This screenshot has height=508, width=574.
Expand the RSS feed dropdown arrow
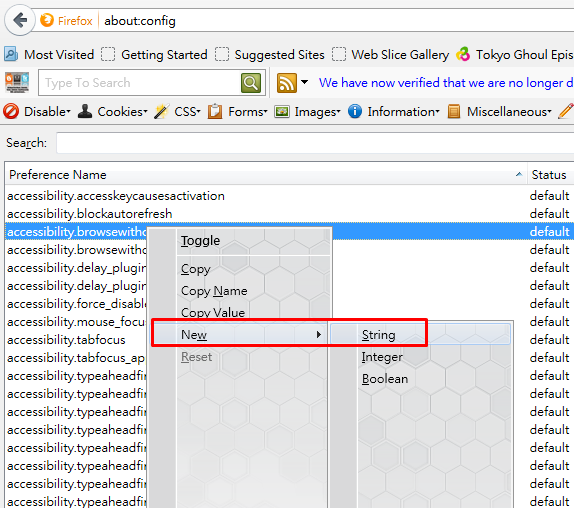[304, 82]
